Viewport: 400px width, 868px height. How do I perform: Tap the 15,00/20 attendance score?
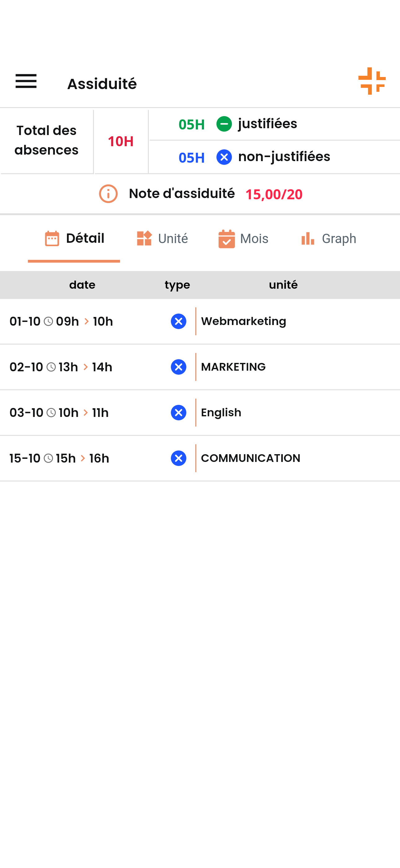pos(274,194)
